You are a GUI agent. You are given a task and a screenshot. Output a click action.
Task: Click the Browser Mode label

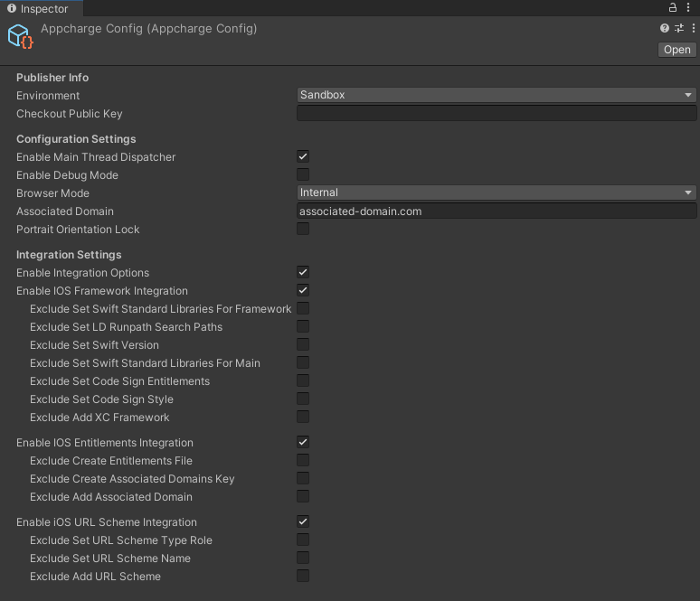[x=52, y=193]
